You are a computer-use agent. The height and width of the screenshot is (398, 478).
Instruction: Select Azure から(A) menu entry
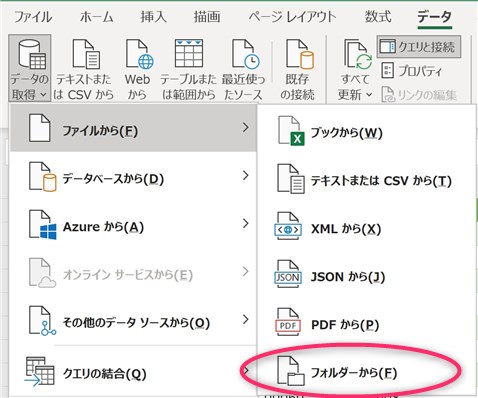[x=133, y=224]
